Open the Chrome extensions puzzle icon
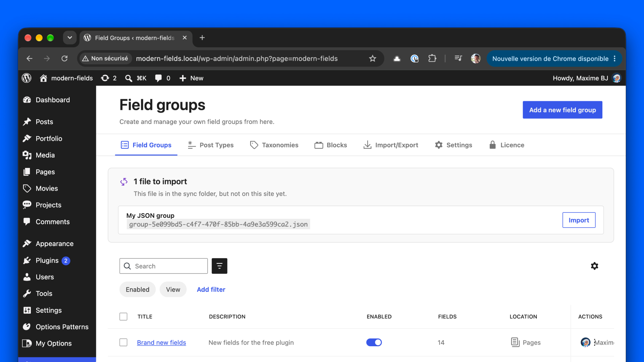The width and height of the screenshot is (644, 362). click(x=432, y=59)
